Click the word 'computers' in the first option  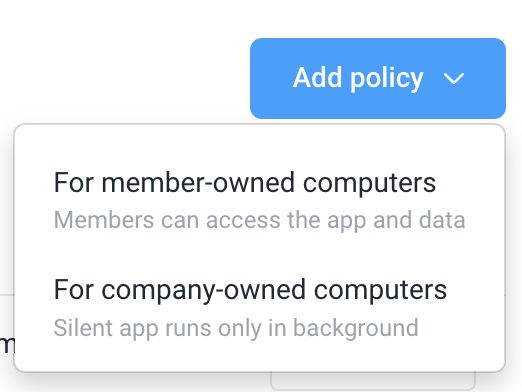(x=369, y=183)
